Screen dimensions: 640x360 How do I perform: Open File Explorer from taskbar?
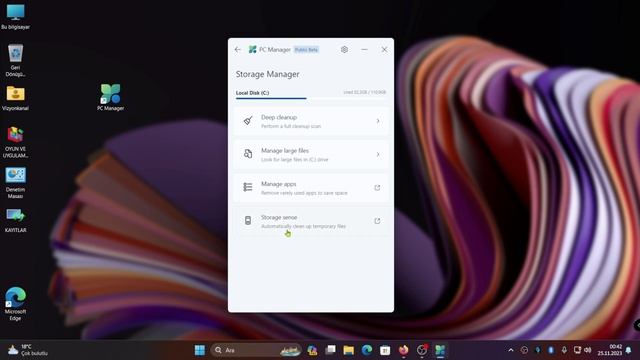point(349,350)
